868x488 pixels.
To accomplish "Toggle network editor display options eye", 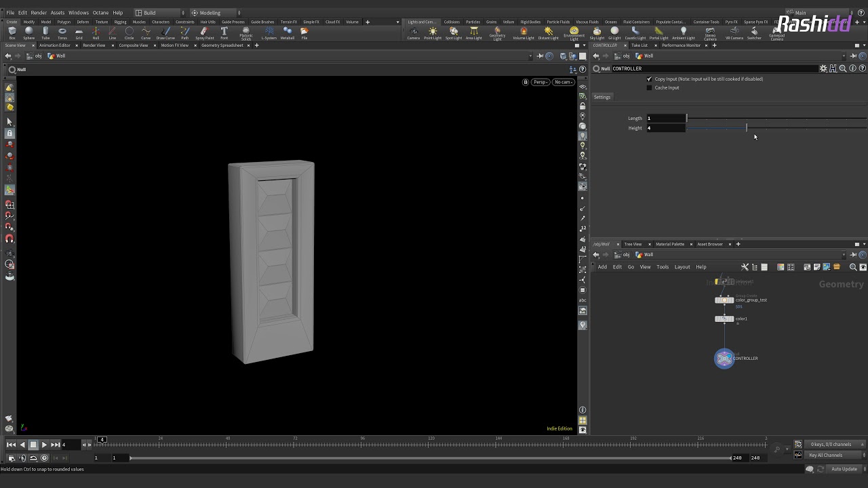I will (x=863, y=267).
